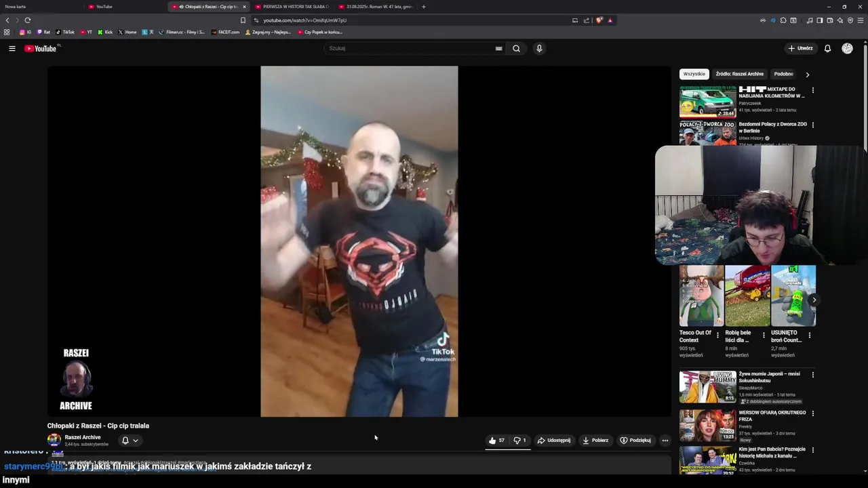This screenshot has width=868, height=488.
Task: Open the apps grid icon in bookmarks bar
Action: (x=7, y=32)
